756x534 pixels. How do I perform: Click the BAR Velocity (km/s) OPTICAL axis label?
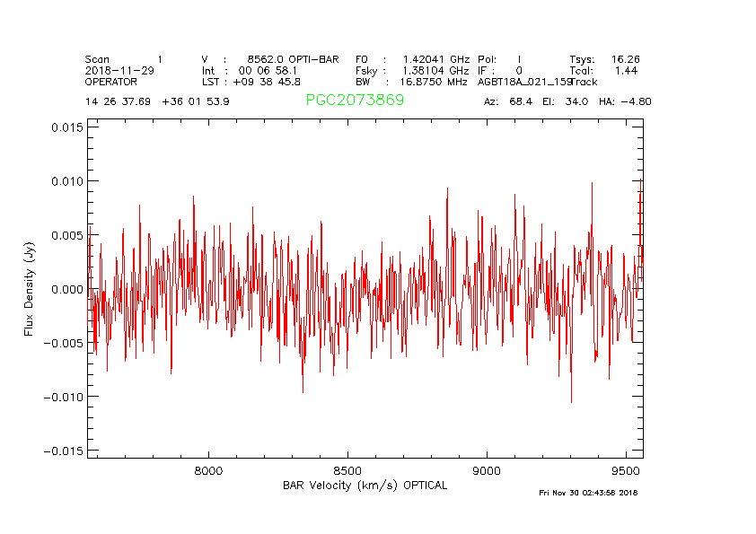tap(365, 486)
